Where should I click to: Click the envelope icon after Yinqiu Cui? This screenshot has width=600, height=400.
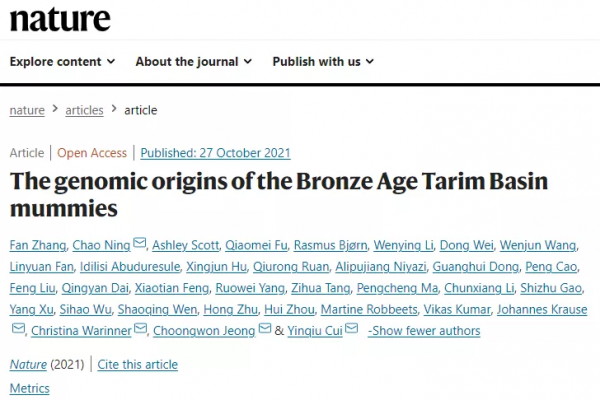351,329
